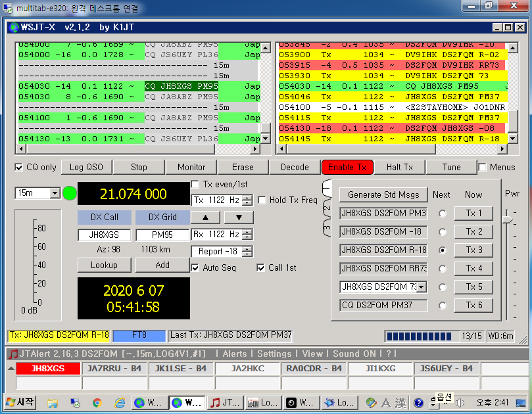Open the file explorer folder icon in the taskbar
The image size is (532, 414).
pos(53,403)
